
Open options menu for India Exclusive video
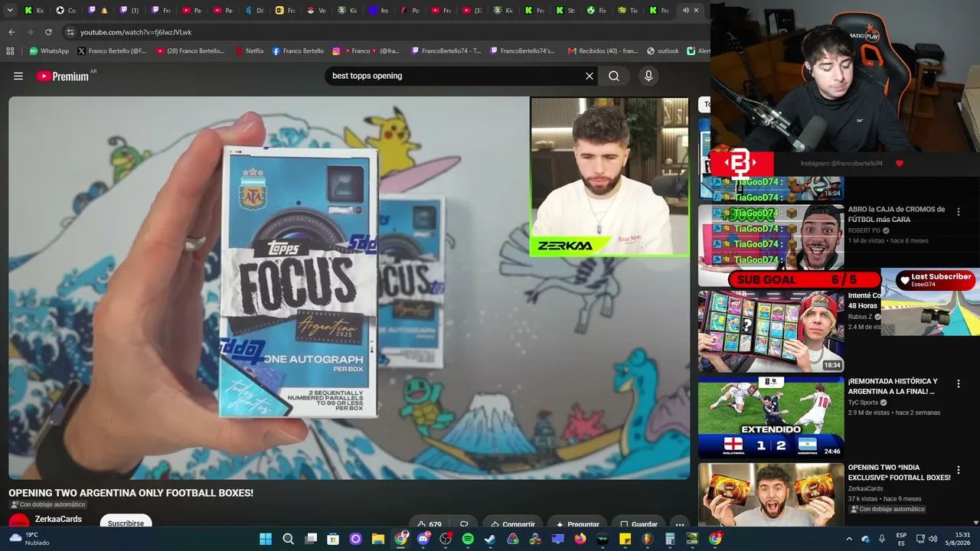[958, 470]
